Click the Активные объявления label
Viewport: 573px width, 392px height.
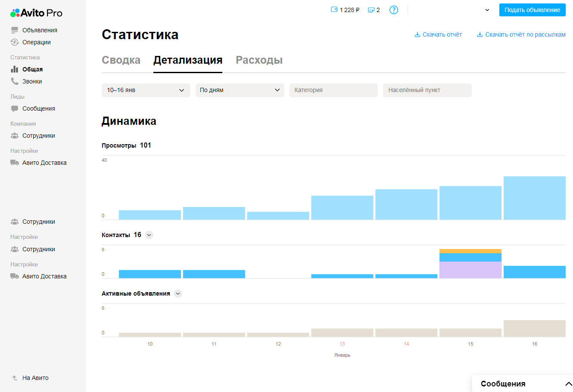pos(136,293)
